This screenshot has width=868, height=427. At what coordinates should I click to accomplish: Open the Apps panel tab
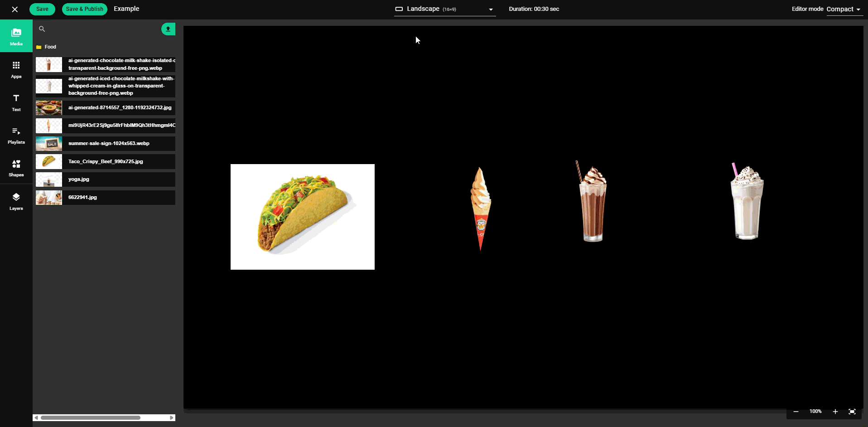tap(16, 69)
